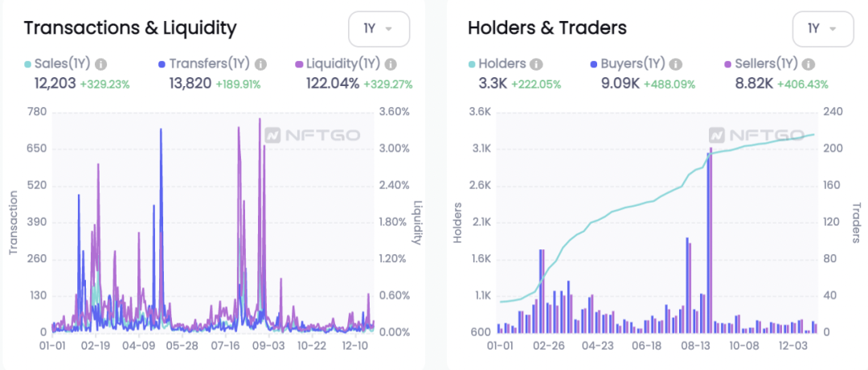Toggle the Buyers(1Y) legend series

pos(627,64)
